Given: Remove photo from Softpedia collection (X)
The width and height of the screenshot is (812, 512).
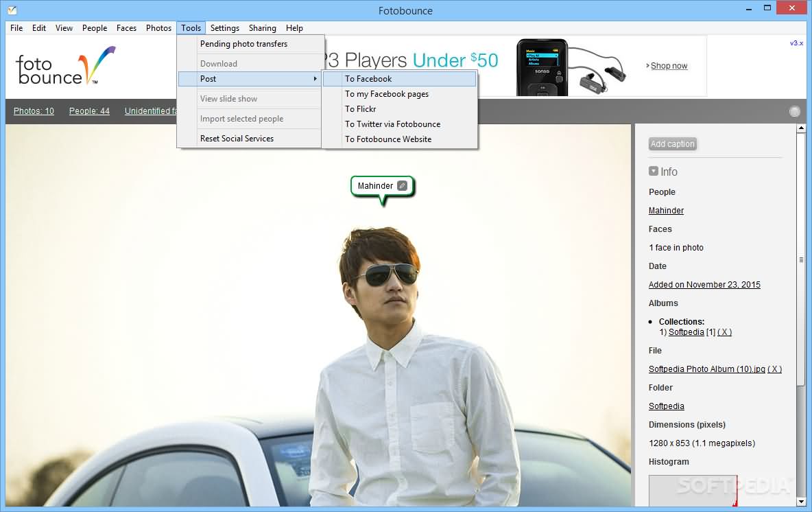Looking at the screenshot, I should tap(724, 332).
